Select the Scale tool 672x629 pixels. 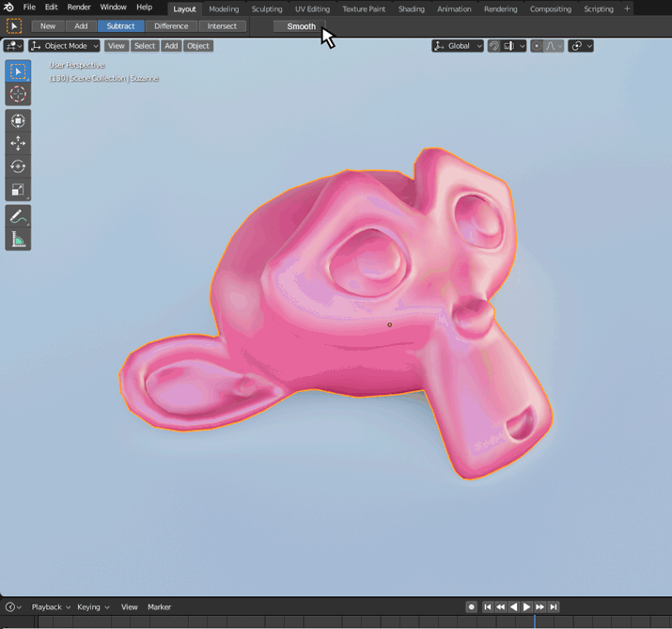(x=18, y=189)
